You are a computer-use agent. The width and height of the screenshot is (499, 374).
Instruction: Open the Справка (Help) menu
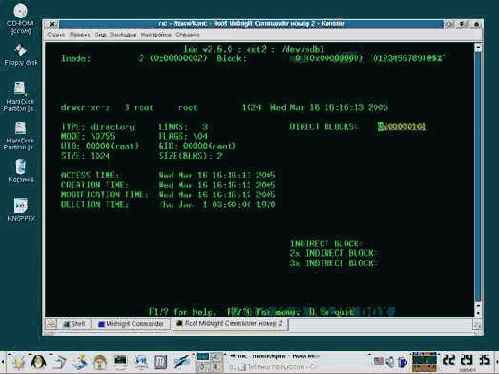point(187,35)
